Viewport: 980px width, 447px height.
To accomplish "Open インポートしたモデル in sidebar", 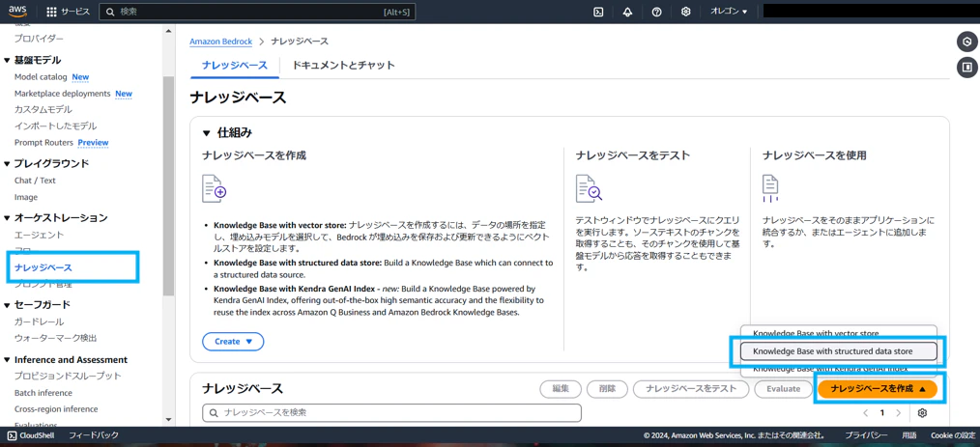I will click(56, 126).
